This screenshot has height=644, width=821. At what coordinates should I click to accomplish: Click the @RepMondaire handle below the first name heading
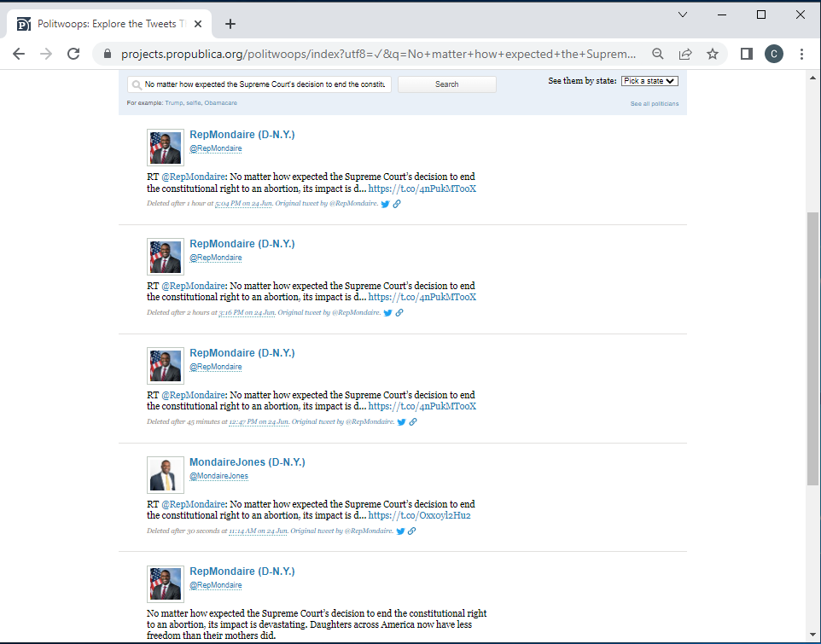[x=216, y=148]
